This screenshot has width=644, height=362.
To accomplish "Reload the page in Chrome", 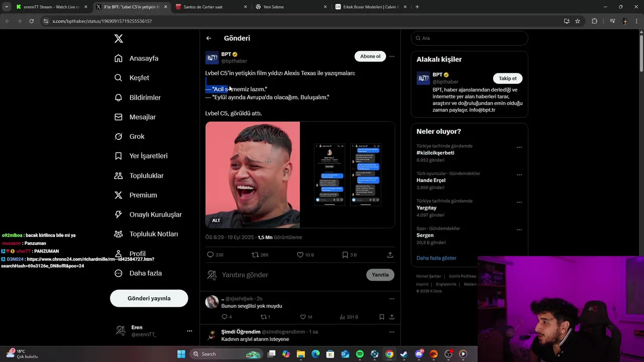I will pyautogui.click(x=31, y=21).
